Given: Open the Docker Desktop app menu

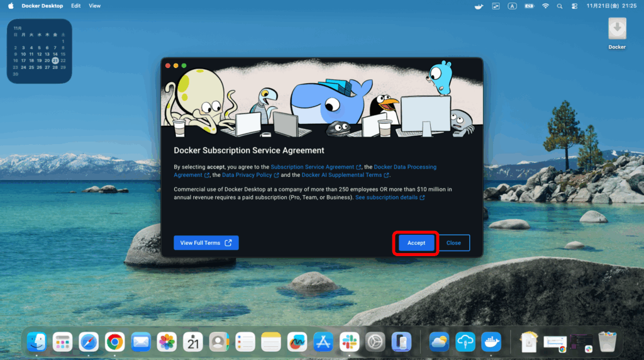Looking at the screenshot, I should [42, 6].
